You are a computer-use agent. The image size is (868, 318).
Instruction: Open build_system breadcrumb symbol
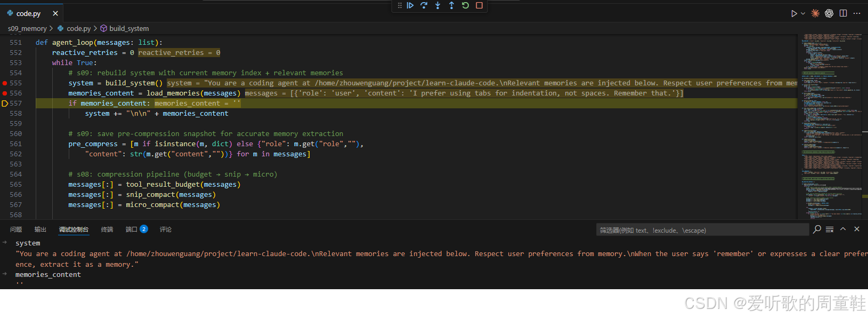(125, 28)
